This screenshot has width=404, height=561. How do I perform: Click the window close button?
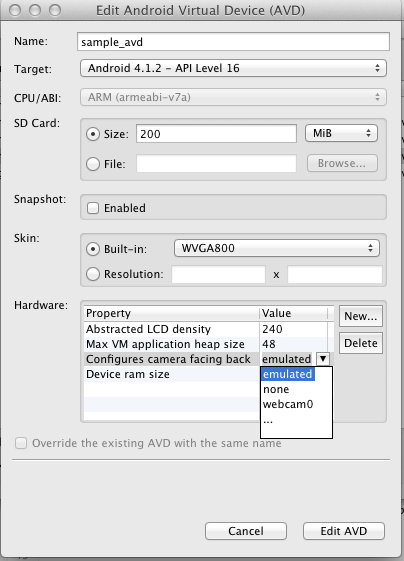(x=15, y=10)
